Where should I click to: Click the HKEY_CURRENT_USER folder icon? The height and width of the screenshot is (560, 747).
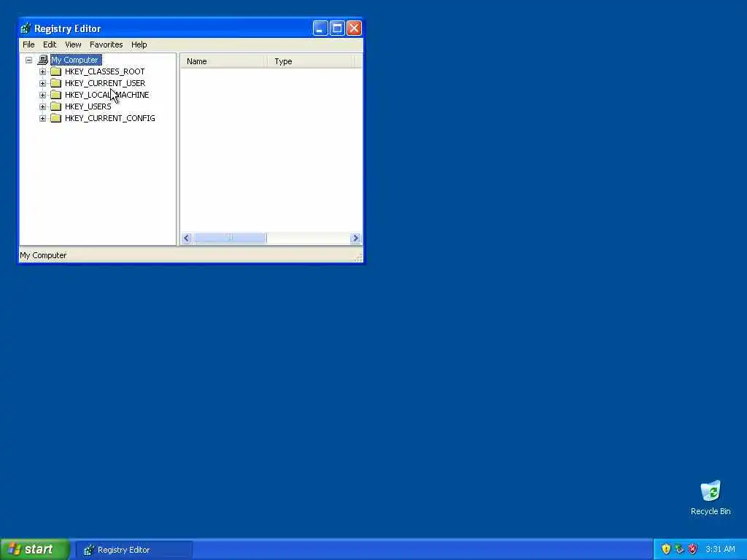55,83
